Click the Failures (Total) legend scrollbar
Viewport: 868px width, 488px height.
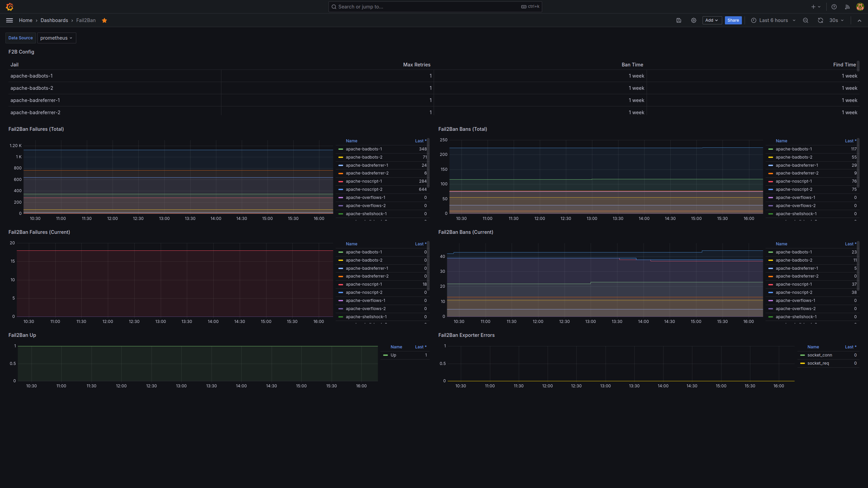428,163
